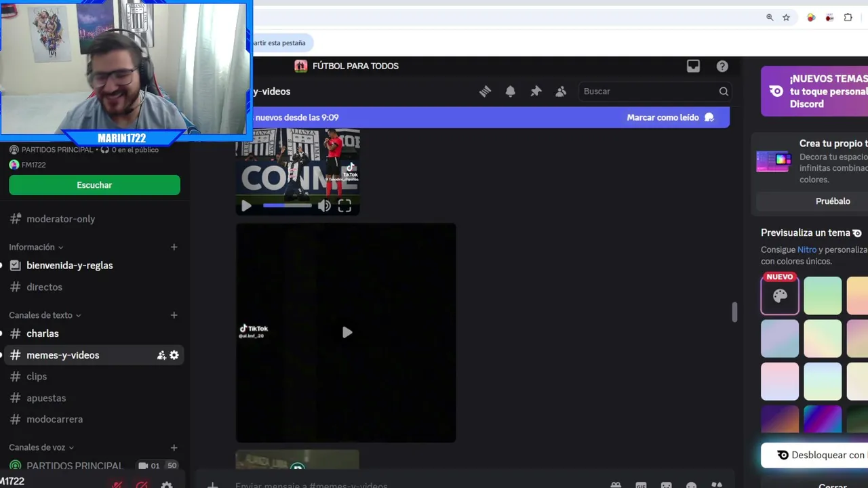Open the NUEVOS TEMAS purple banner

point(814,91)
